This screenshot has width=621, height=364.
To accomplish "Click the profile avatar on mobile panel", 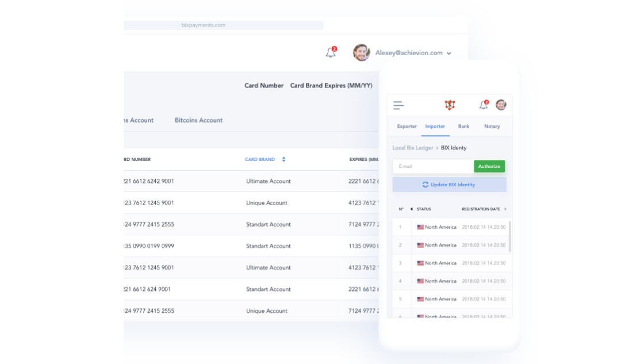I will 501,105.
